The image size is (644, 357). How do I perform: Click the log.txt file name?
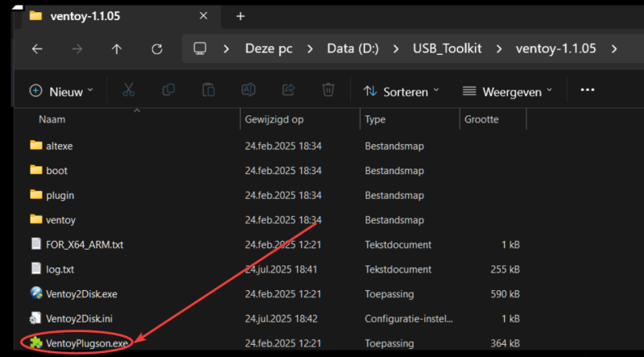60,269
